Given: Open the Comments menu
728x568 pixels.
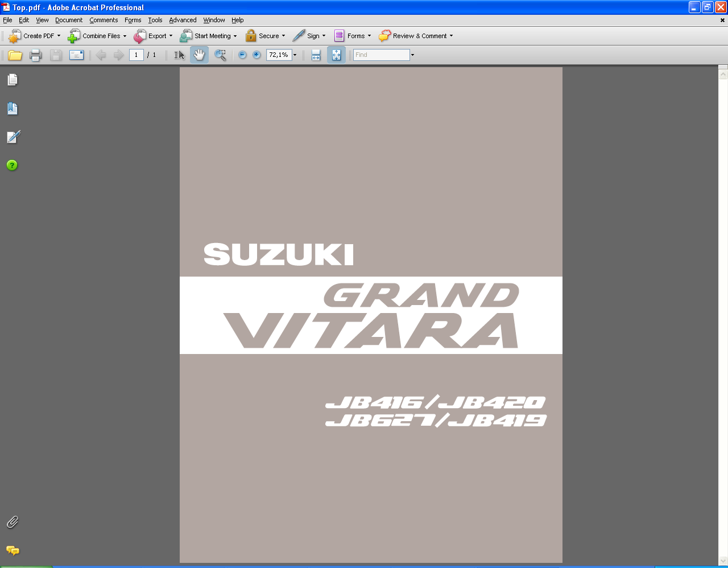Looking at the screenshot, I should pos(104,20).
